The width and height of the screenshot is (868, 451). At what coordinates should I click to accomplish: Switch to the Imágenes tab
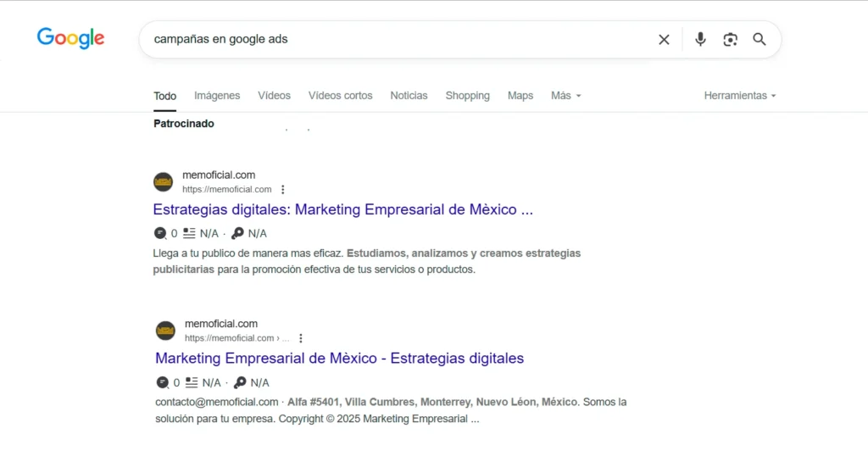click(217, 96)
